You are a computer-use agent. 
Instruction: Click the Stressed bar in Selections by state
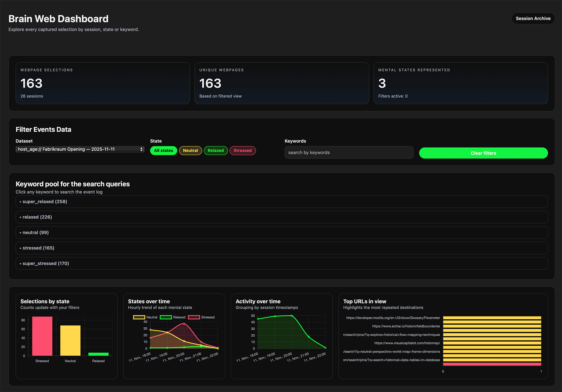[42, 336]
